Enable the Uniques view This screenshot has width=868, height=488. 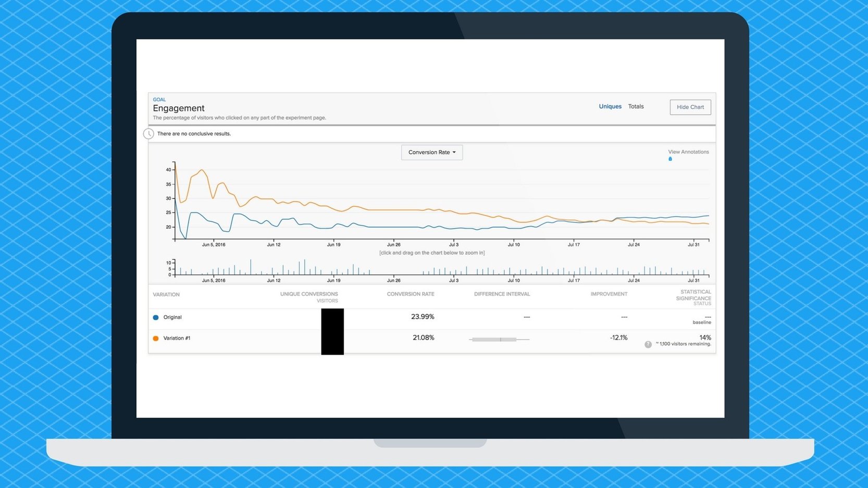[x=610, y=106]
